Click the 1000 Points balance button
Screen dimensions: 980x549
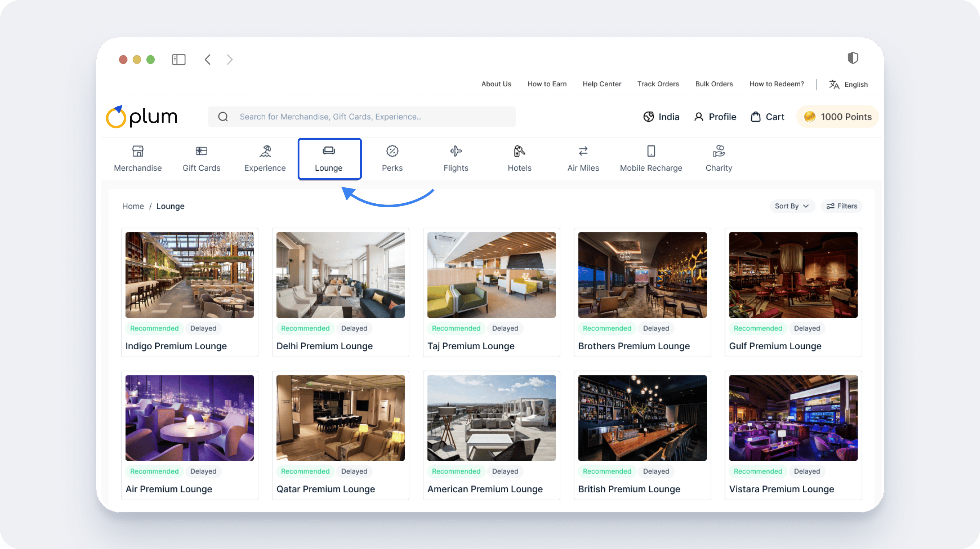[837, 117]
